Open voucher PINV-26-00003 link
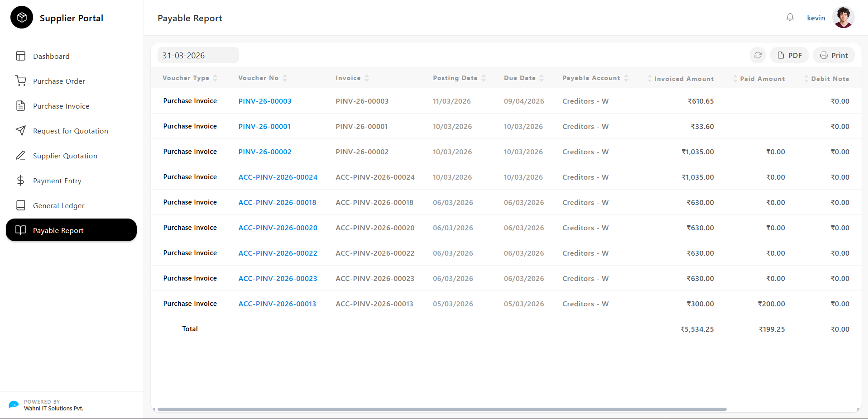 [265, 101]
